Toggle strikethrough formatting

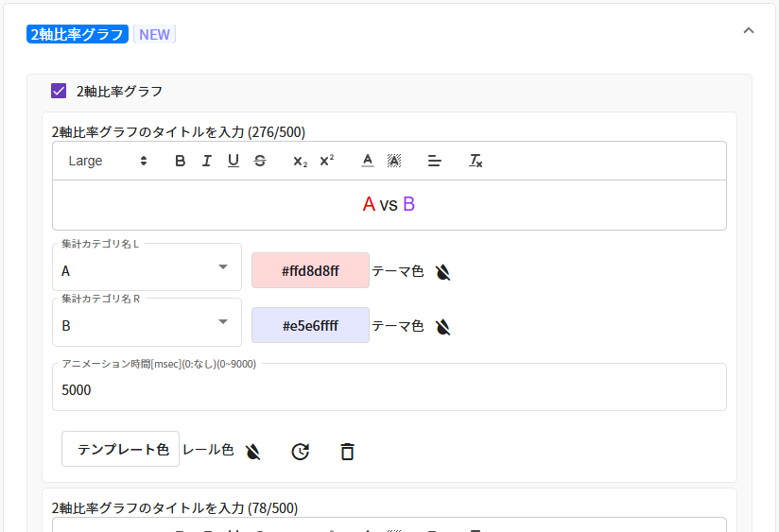(x=260, y=161)
